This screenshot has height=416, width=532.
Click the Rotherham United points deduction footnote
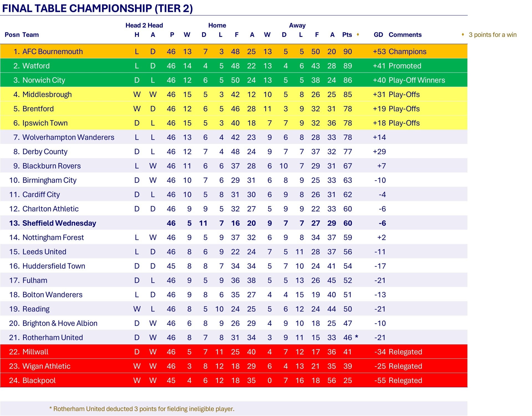coord(142,409)
